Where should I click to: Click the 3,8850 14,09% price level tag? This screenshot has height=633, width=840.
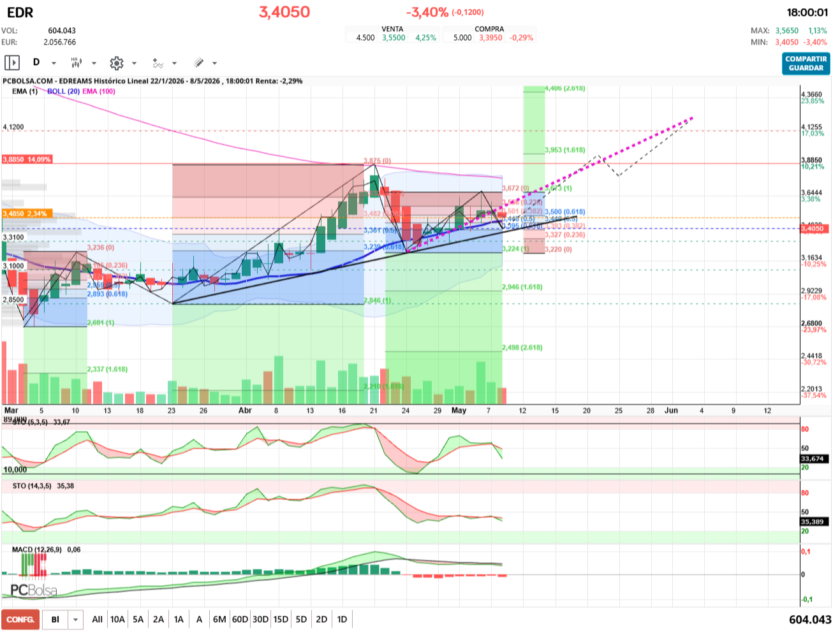27,159
